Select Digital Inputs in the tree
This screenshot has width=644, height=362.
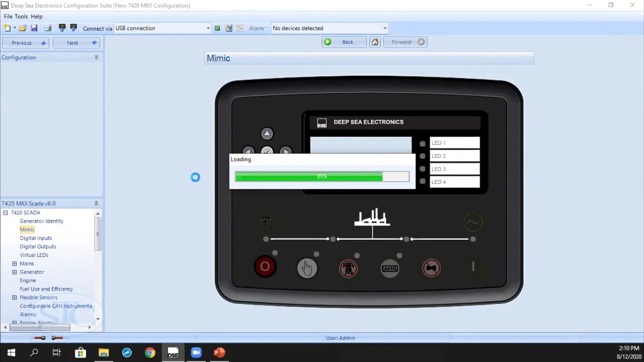click(36, 238)
